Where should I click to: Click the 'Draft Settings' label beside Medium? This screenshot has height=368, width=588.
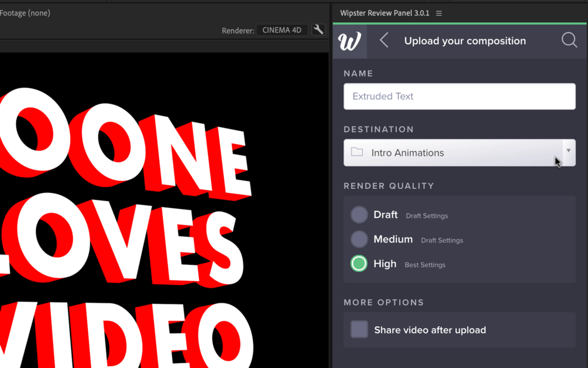442,240
